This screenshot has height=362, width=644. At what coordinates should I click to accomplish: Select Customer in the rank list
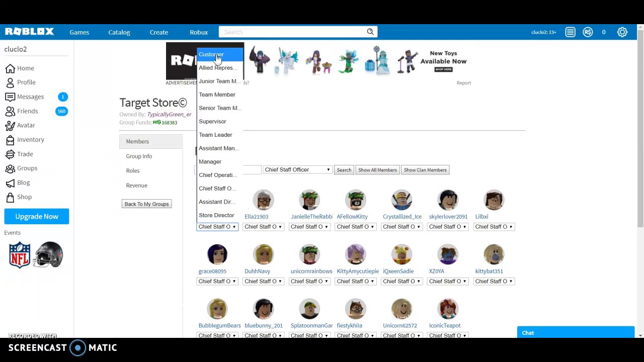tap(220, 54)
